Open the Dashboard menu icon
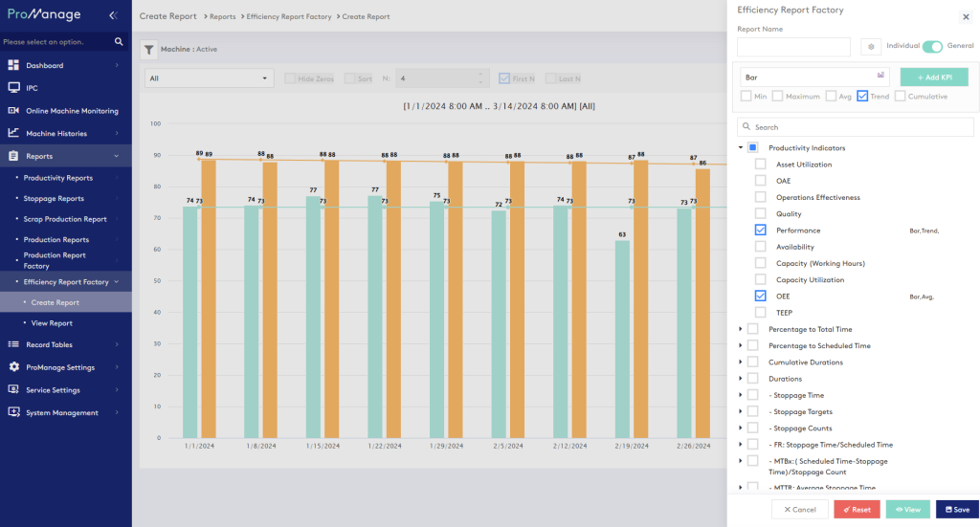This screenshot has height=527, width=980. [x=14, y=65]
